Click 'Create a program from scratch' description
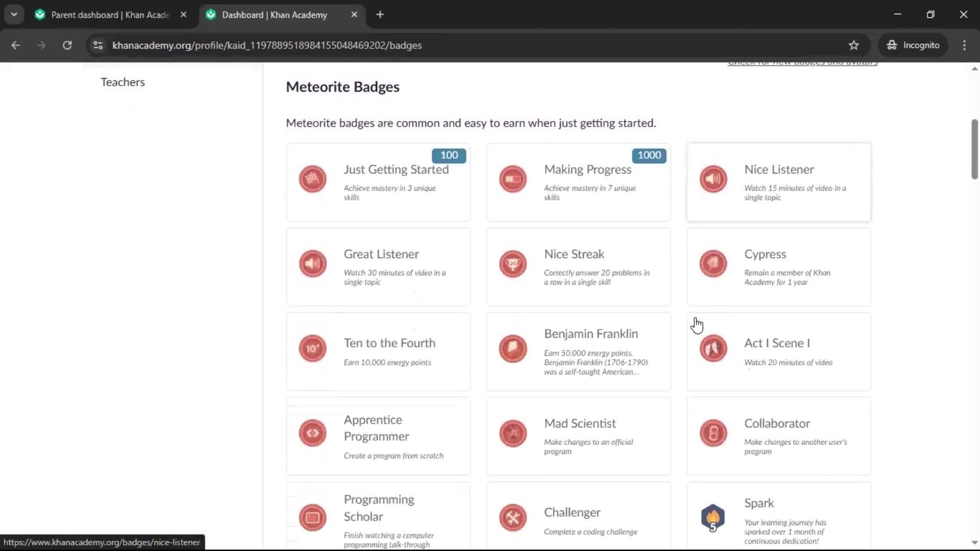This screenshot has width=980, height=551. pyautogui.click(x=394, y=456)
